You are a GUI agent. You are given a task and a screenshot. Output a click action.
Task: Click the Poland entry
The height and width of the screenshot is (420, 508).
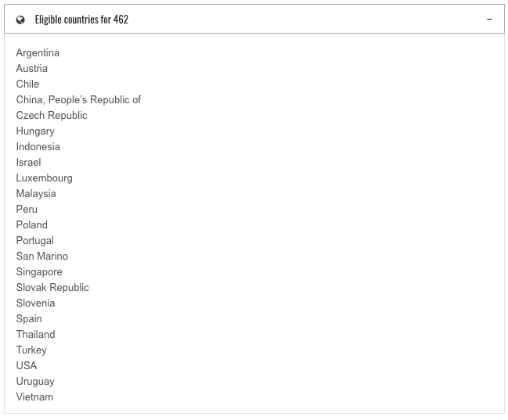click(32, 224)
